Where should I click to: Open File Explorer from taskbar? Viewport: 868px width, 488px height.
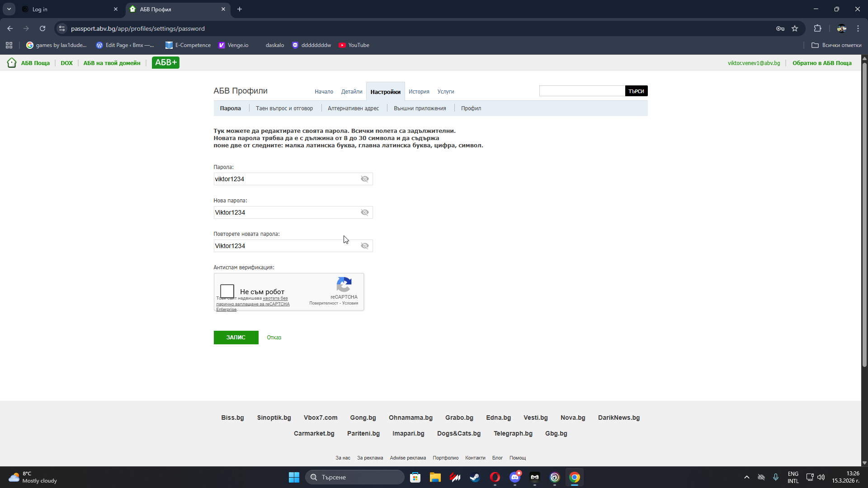(435, 477)
